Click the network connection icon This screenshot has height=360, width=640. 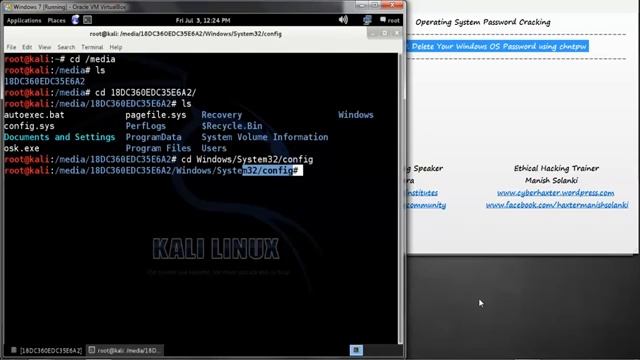367,20
